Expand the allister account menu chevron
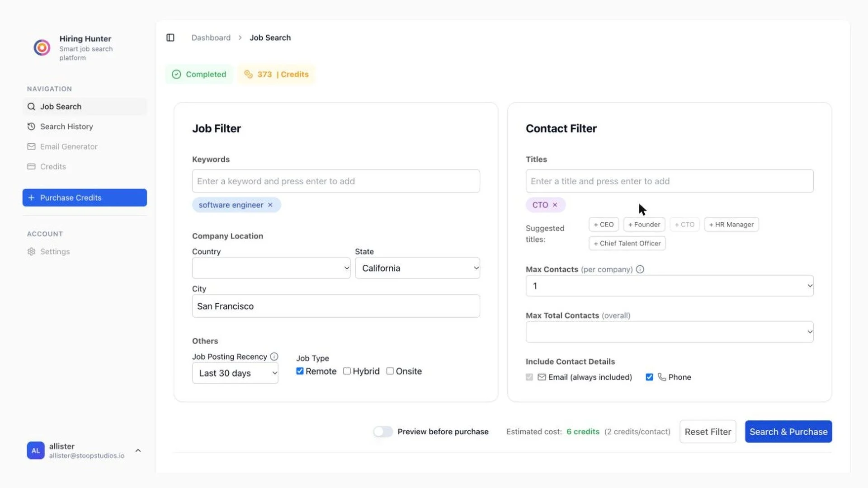This screenshot has height=488, width=868. click(x=138, y=450)
